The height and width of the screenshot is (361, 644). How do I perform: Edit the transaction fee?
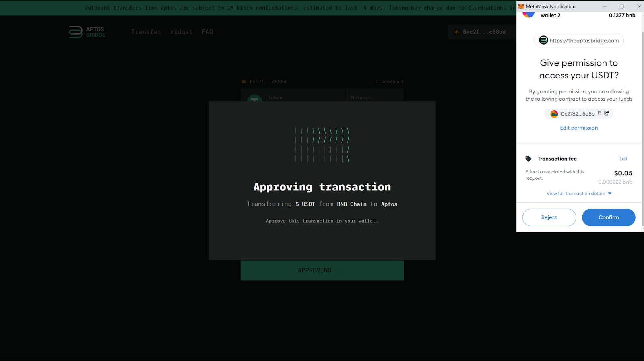pos(623,159)
